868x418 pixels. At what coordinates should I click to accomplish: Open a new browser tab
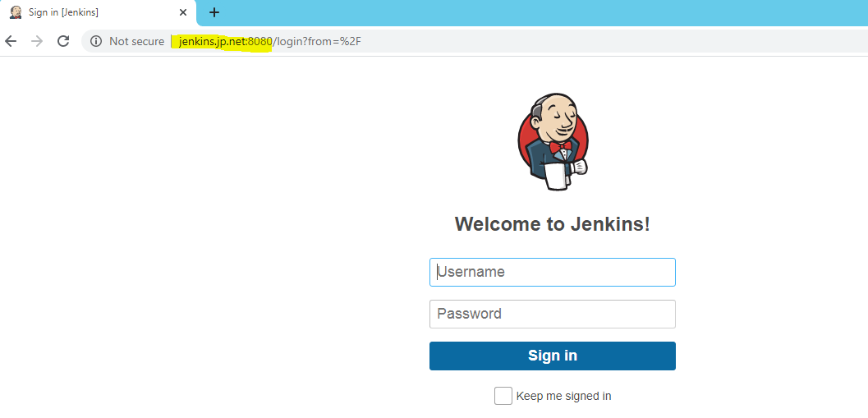pos(214,12)
